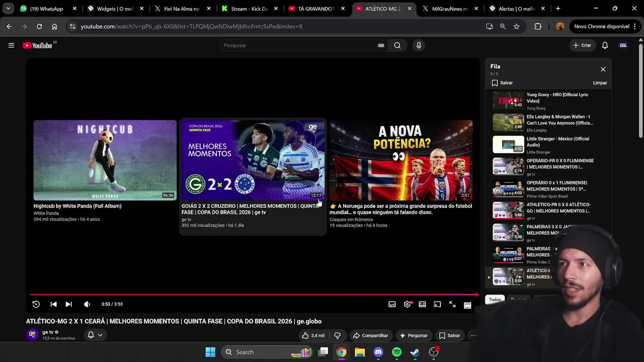Expand the tab search dropdown arrow

[8, 9]
